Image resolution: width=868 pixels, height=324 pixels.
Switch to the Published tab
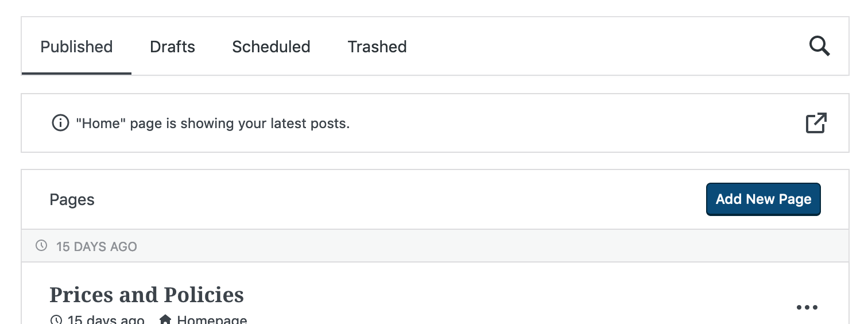coord(76,47)
